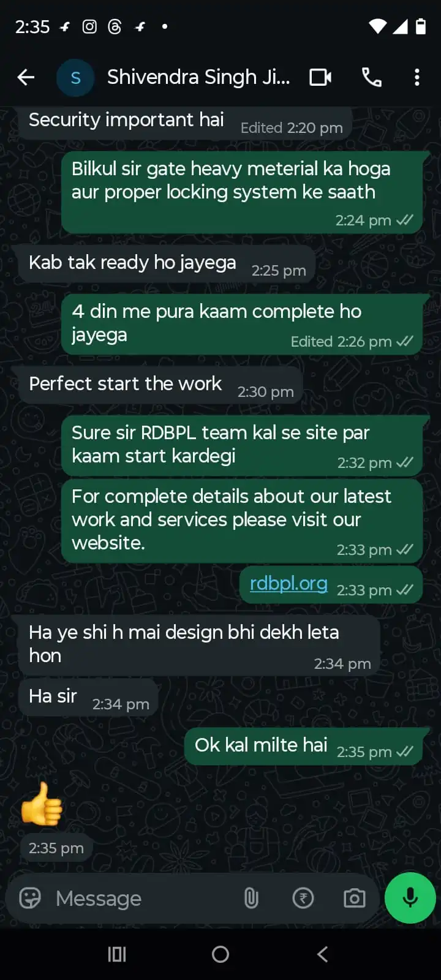Select the "Kab tak ready ho jayega" message
The width and height of the screenshot is (441, 980).
167,264
